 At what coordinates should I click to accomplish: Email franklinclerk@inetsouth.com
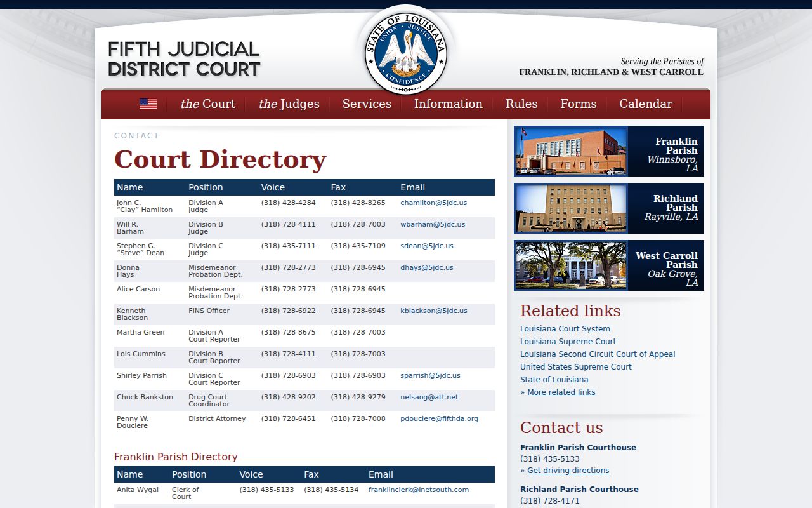[419, 490]
